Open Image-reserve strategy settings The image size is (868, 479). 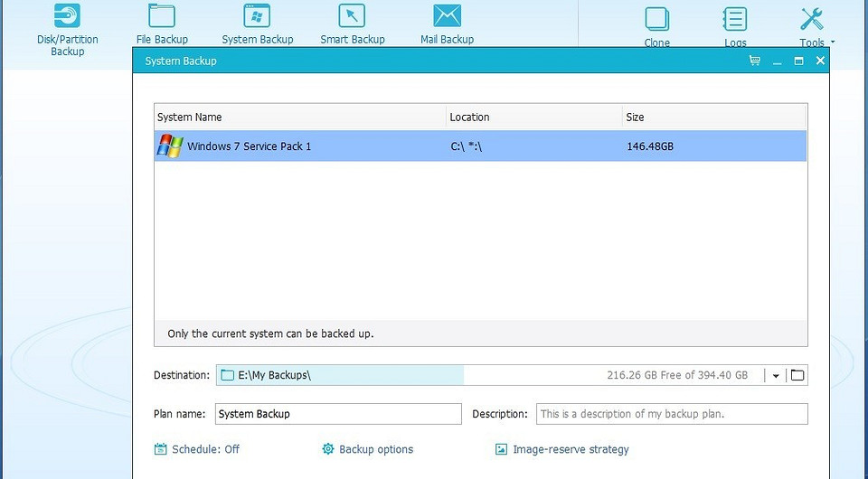[x=561, y=449]
